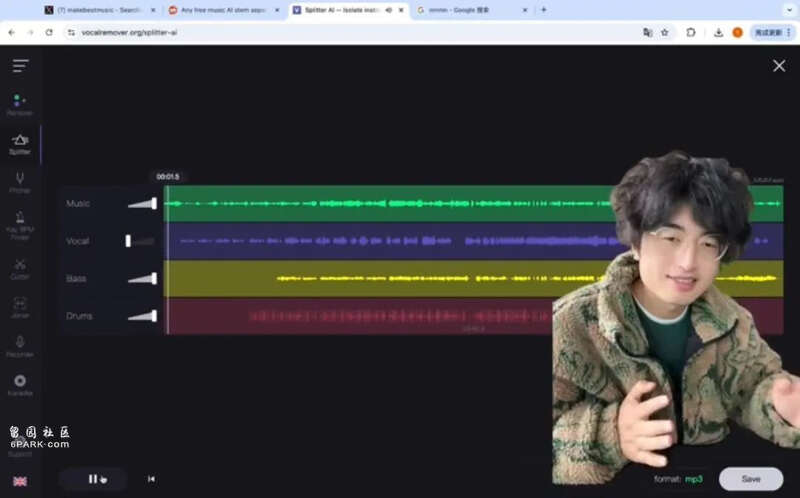This screenshot has height=498, width=800.
Task: Pause playback with the pause button
Action: (93, 479)
